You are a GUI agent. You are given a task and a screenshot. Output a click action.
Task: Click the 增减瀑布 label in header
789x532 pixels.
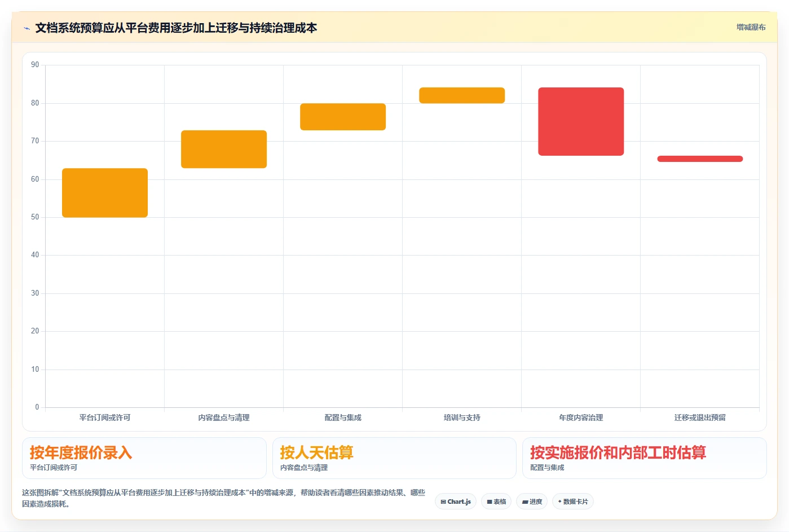[751, 27]
